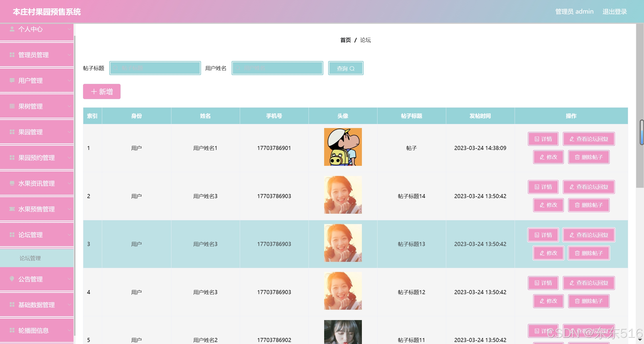This screenshot has width=644, height=344.
Task: Click the grid icon beside 果树管理
Action: tap(12, 106)
